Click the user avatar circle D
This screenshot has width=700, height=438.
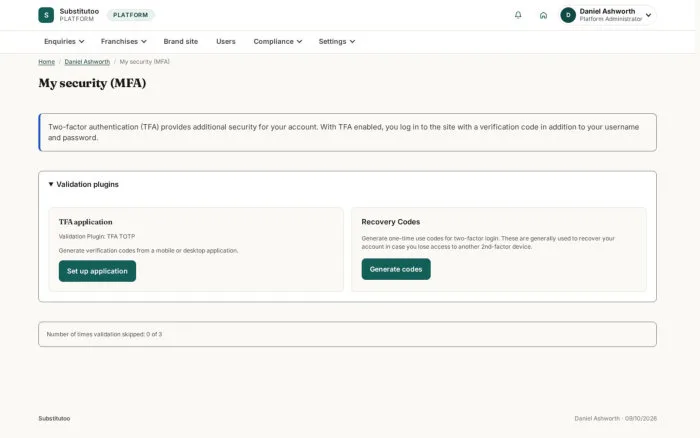pyautogui.click(x=568, y=15)
